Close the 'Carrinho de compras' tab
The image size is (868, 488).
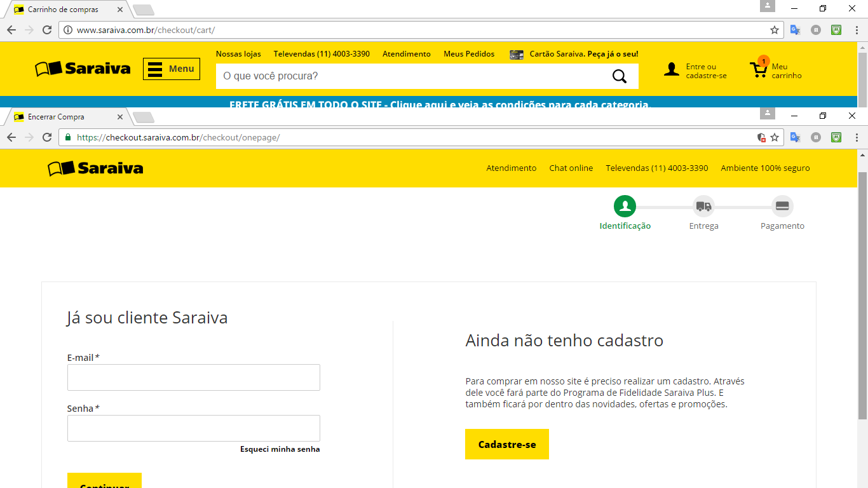click(x=120, y=10)
